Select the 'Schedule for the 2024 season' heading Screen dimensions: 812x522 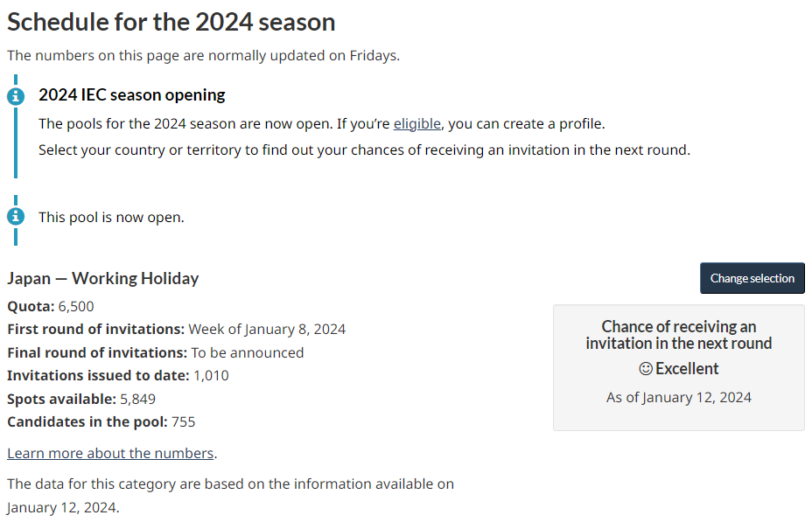click(171, 22)
